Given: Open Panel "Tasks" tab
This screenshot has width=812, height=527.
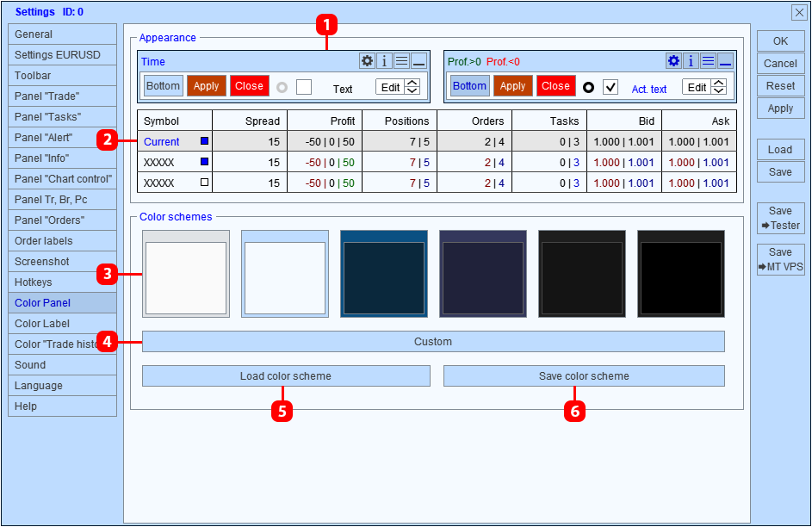Looking at the screenshot, I should tap(62, 117).
